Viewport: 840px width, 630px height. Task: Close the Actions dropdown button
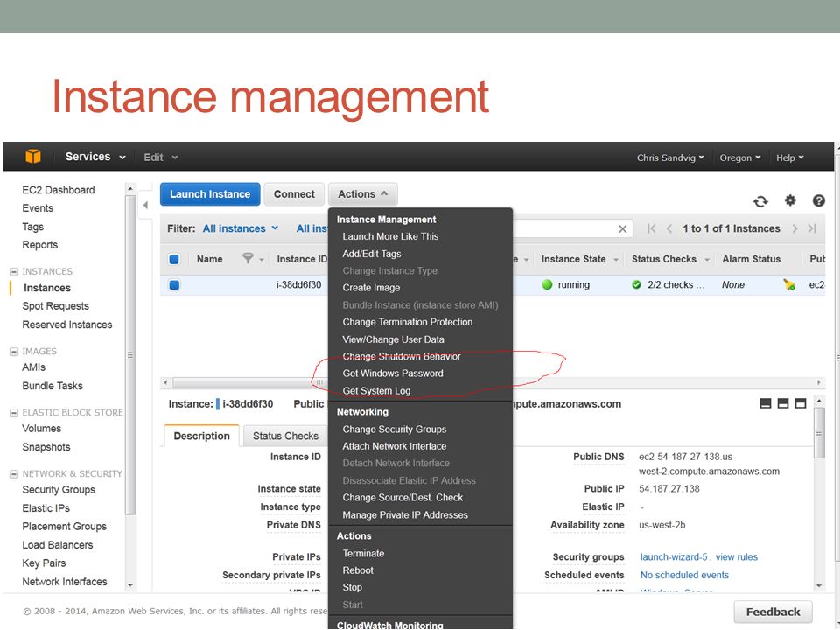click(362, 194)
